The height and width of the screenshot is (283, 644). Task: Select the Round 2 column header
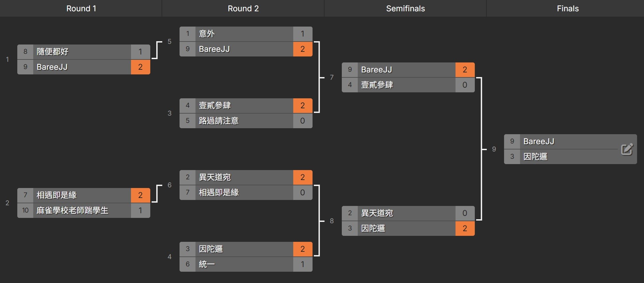243,9
